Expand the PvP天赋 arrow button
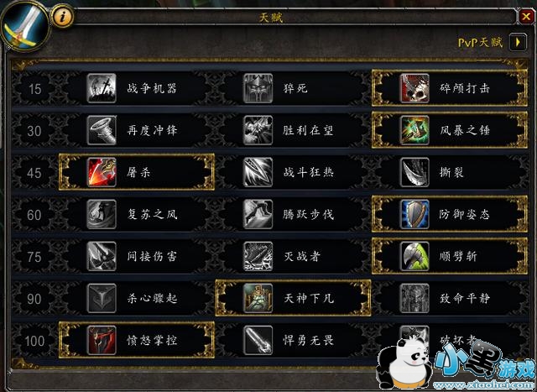 click(518, 42)
